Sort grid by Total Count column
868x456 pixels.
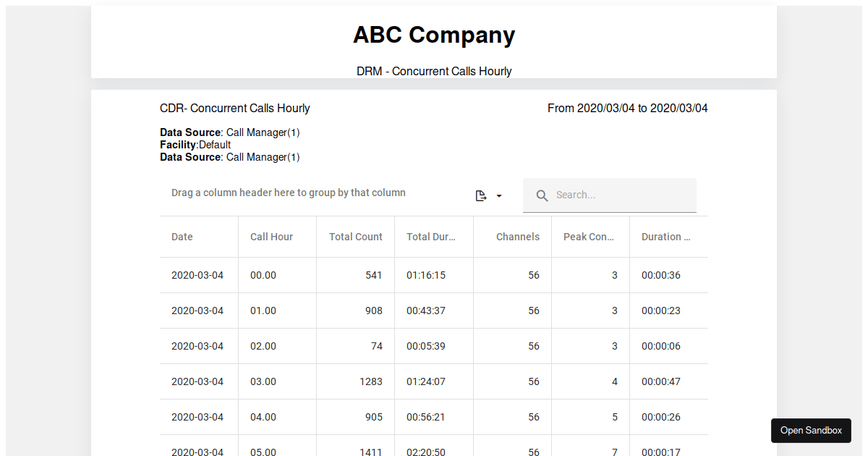pos(355,237)
